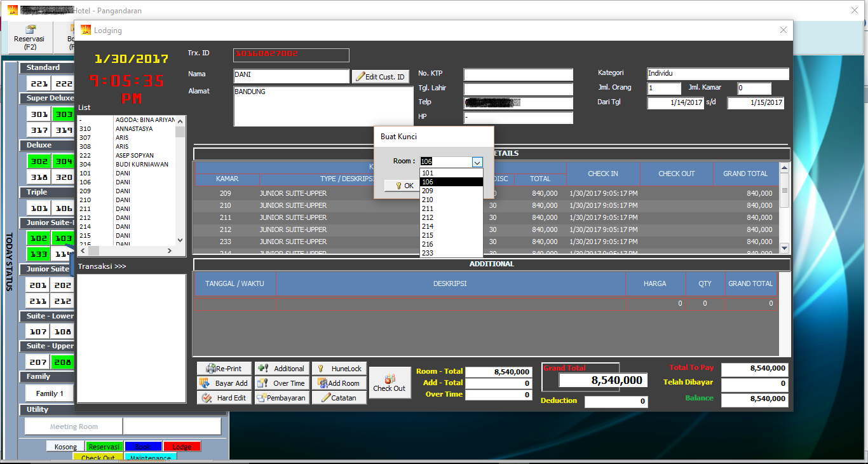Collapse the Room dropdown arrow
The image size is (868, 464).
[x=477, y=162]
